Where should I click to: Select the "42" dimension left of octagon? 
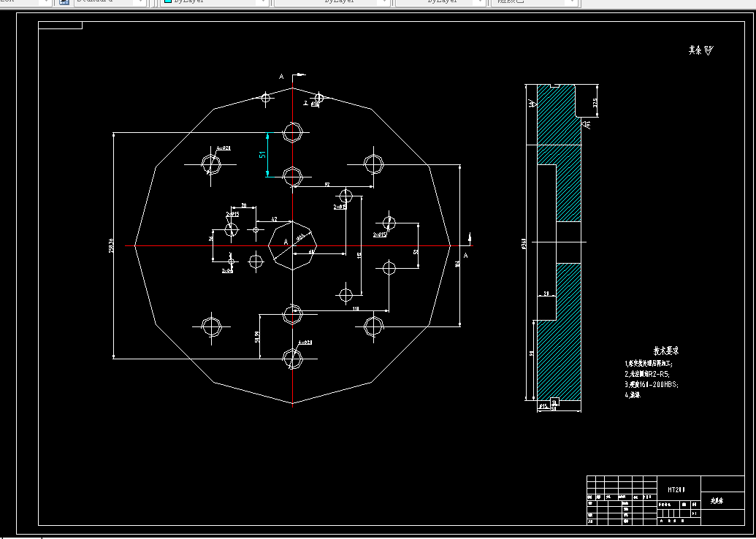point(275,219)
